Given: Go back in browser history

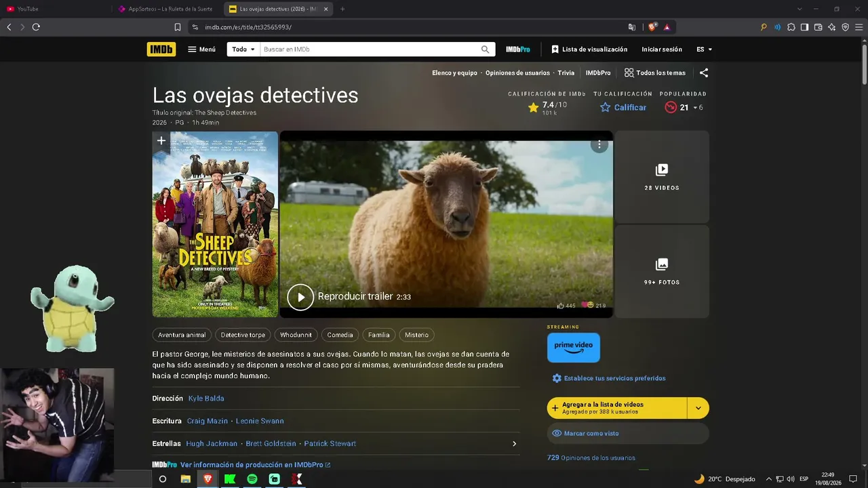Looking at the screenshot, I should (9, 27).
